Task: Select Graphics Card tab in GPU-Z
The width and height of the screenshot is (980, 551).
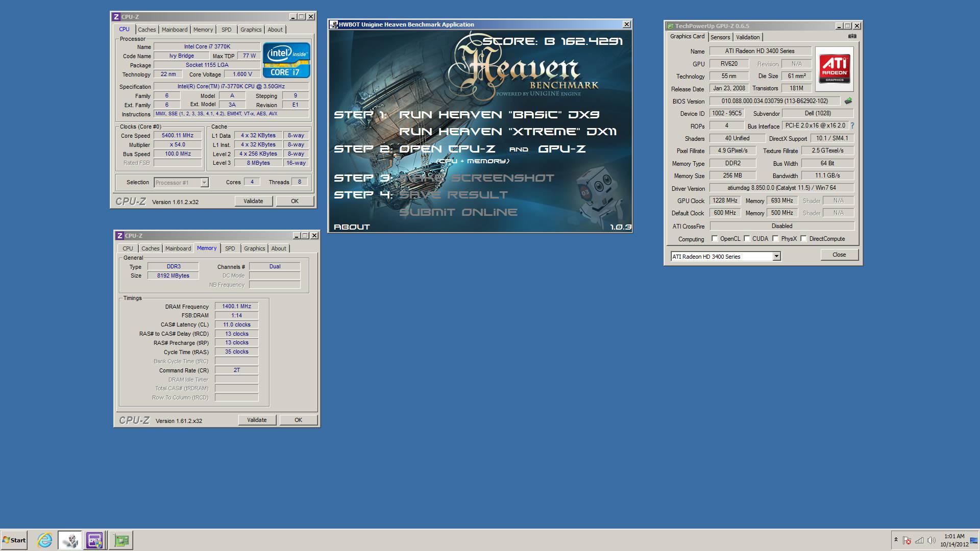Action: [x=687, y=37]
